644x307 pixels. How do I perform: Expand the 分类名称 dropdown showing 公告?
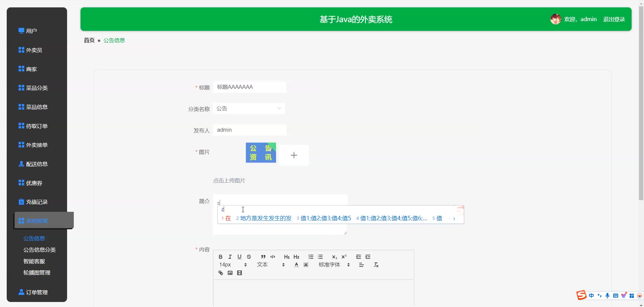(249, 109)
